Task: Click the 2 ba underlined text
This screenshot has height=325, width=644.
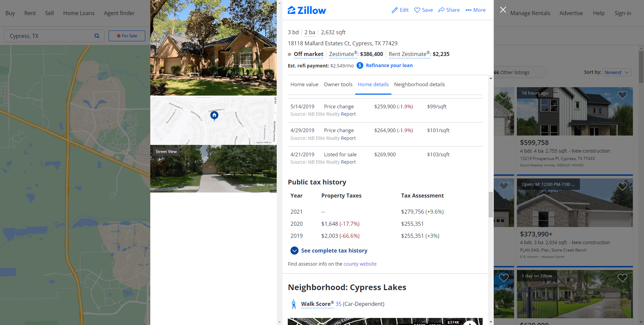Action: (x=310, y=32)
